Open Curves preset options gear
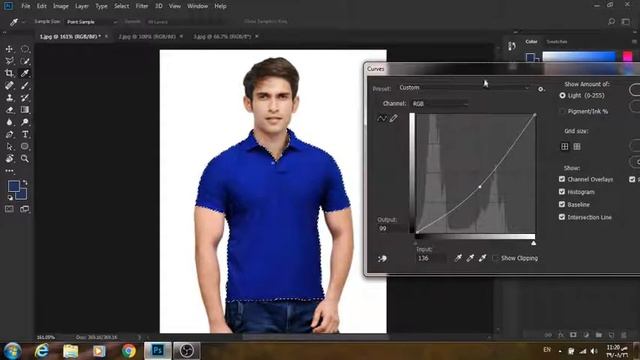The image size is (640, 360). click(x=541, y=89)
